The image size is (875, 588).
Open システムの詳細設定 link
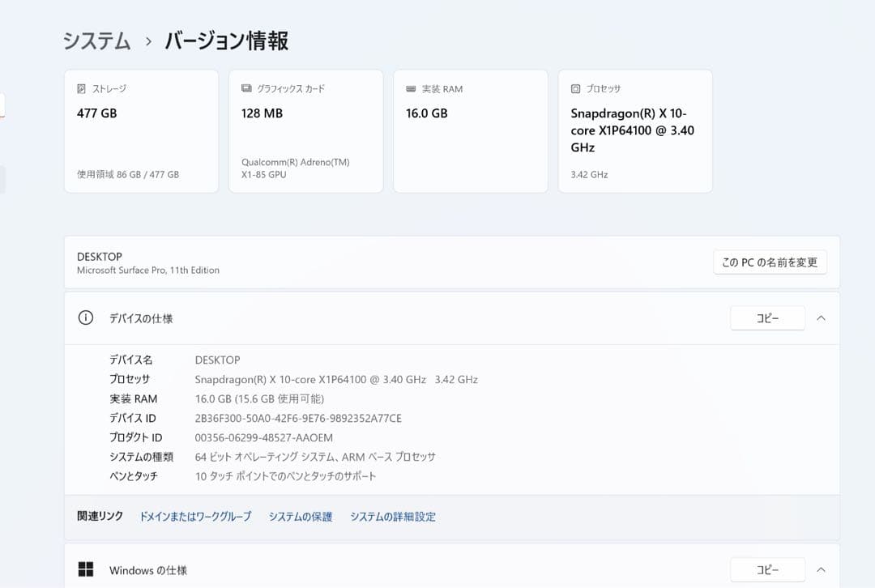393,516
